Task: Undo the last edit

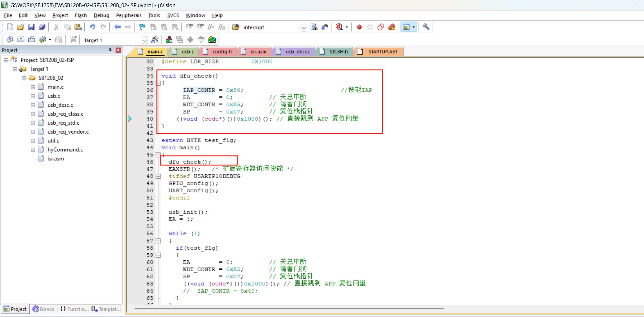Action: 92,27
